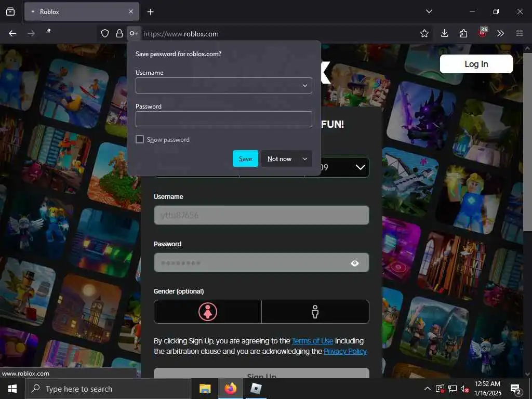
Task: Expand the Username dropdown in save-password popup
Action: pos(305,86)
